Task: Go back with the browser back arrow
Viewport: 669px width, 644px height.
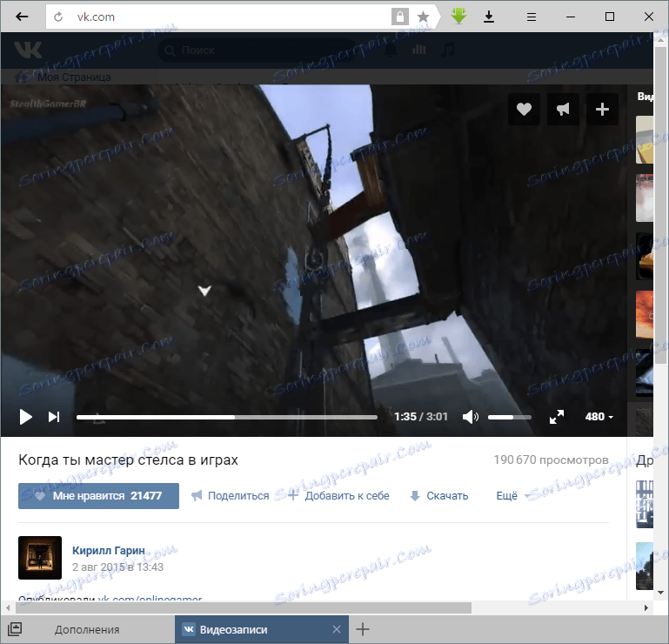Action: coord(22,17)
